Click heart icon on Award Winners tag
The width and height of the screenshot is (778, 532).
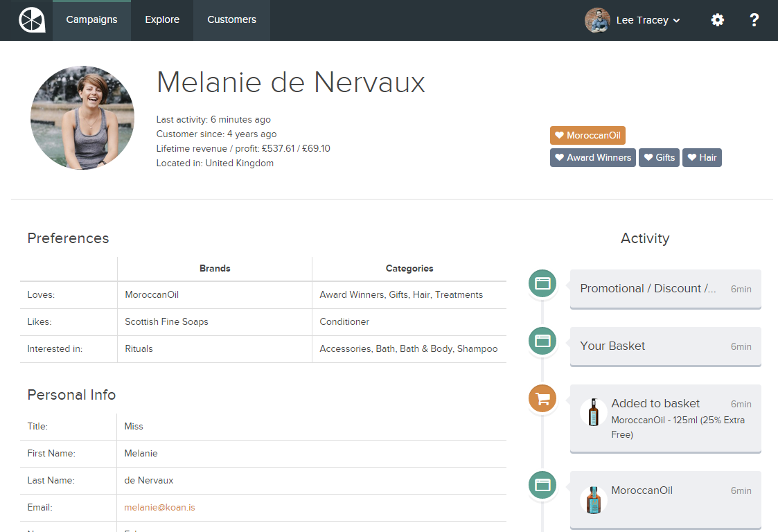[x=559, y=157]
